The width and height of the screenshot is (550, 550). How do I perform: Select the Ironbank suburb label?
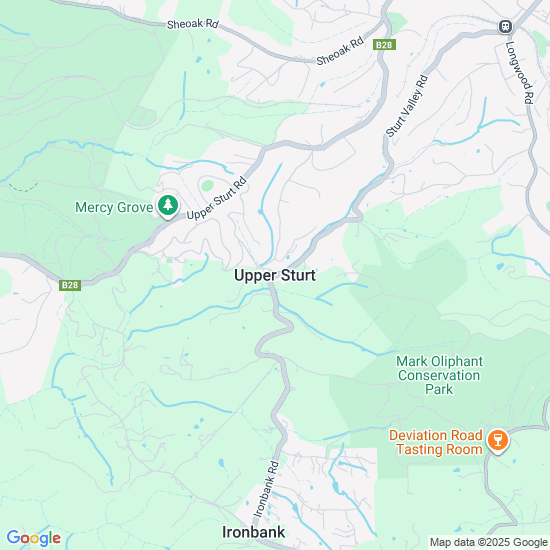pos(254,532)
